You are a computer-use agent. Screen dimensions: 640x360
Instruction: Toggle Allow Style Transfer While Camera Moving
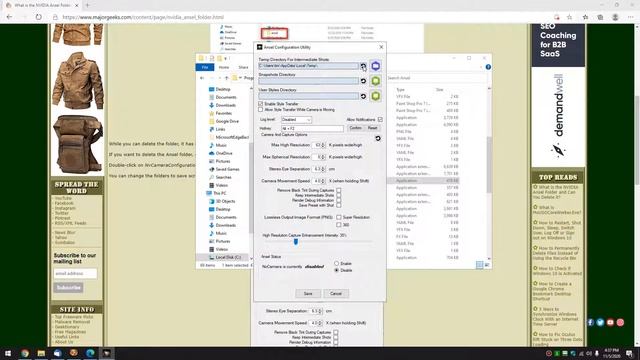tap(260, 110)
